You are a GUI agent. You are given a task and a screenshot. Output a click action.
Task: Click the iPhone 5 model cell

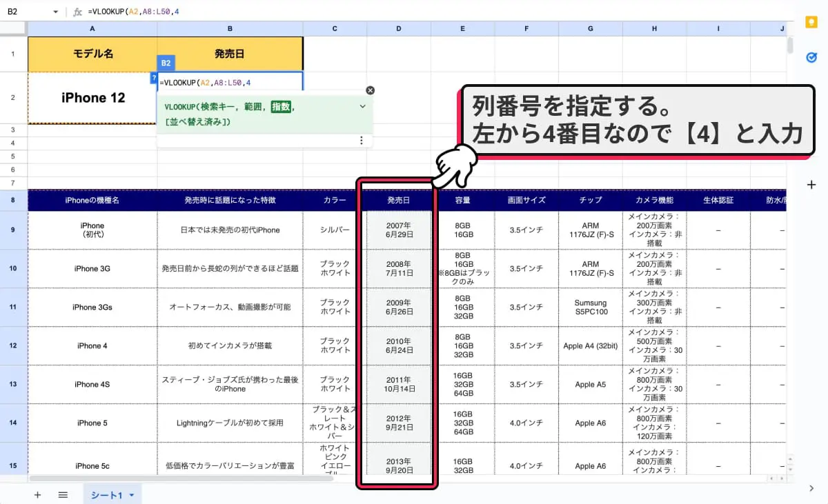point(92,423)
